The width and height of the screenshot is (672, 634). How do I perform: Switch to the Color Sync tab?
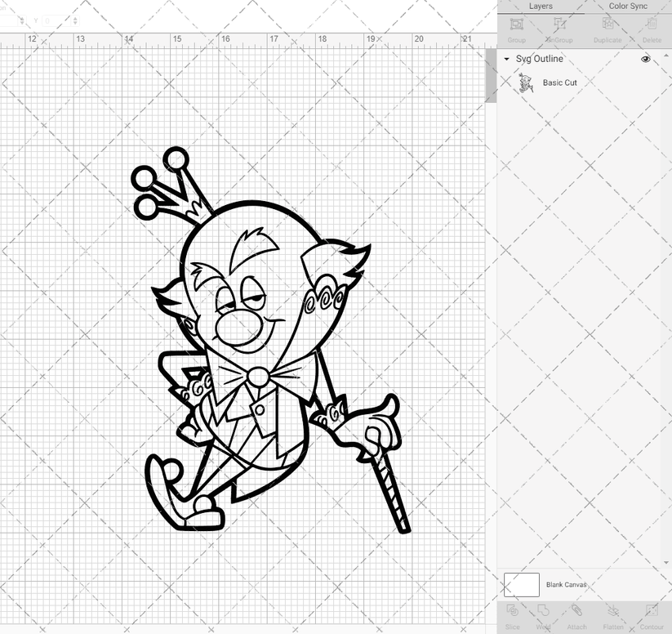pos(628,6)
